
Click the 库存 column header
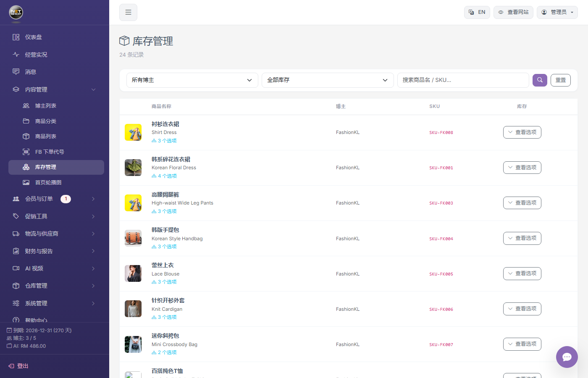(x=522, y=107)
